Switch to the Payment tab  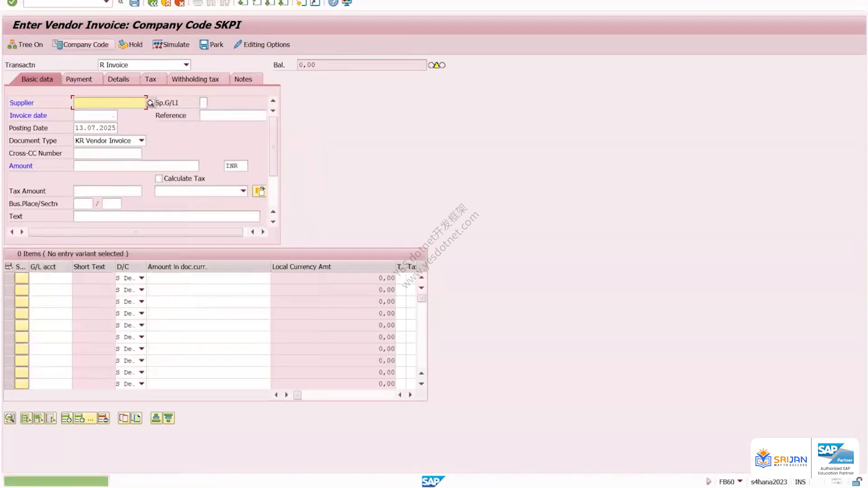click(x=79, y=79)
